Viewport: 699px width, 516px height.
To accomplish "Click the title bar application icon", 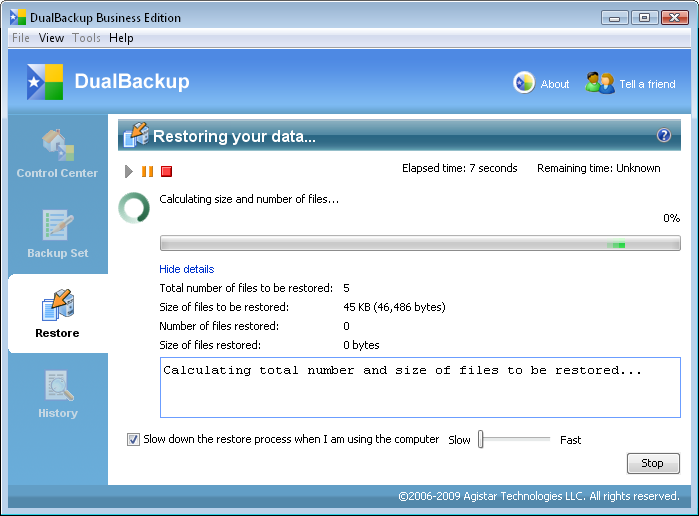I will [x=18, y=17].
